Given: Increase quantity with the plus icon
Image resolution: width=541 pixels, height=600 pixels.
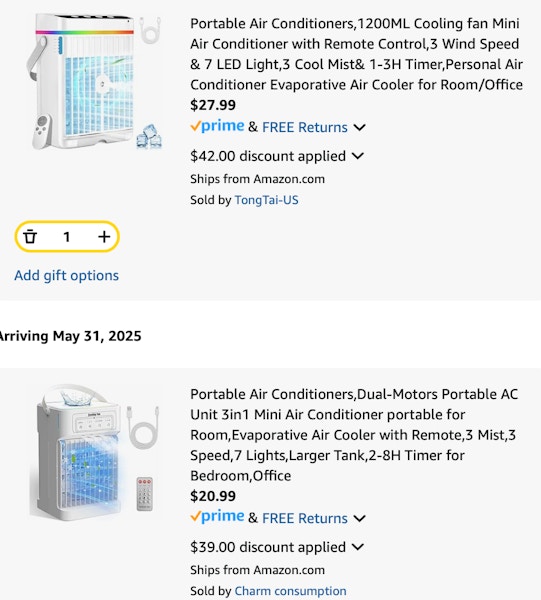Looking at the screenshot, I should pyautogui.click(x=104, y=237).
